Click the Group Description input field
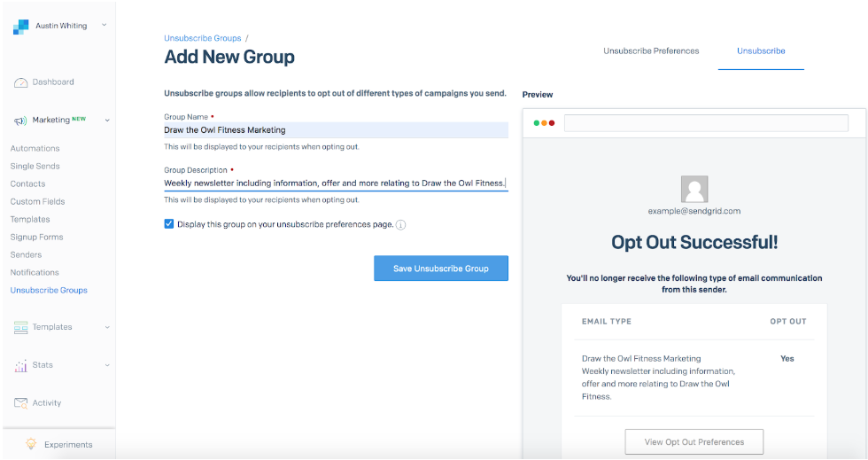 pyautogui.click(x=336, y=183)
